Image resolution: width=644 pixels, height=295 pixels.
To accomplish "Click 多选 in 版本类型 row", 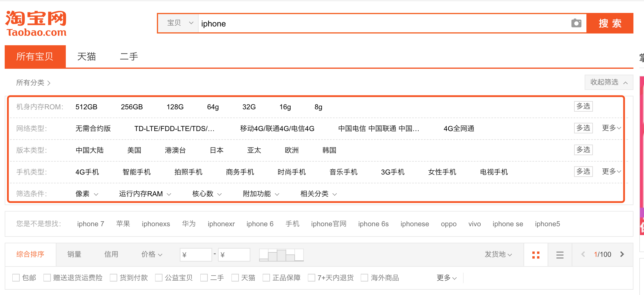I will coord(583,150).
